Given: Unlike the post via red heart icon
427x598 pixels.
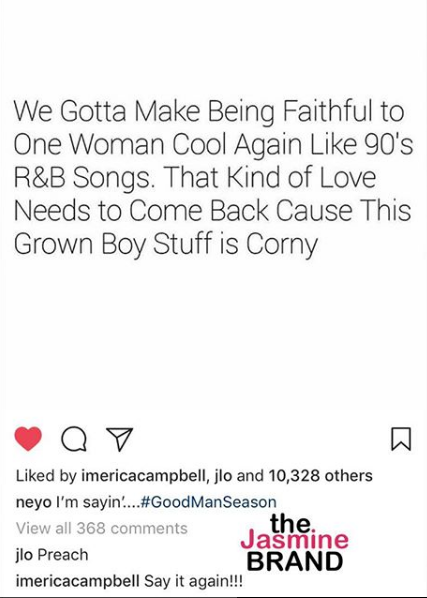Looking at the screenshot, I should click(x=28, y=439).
